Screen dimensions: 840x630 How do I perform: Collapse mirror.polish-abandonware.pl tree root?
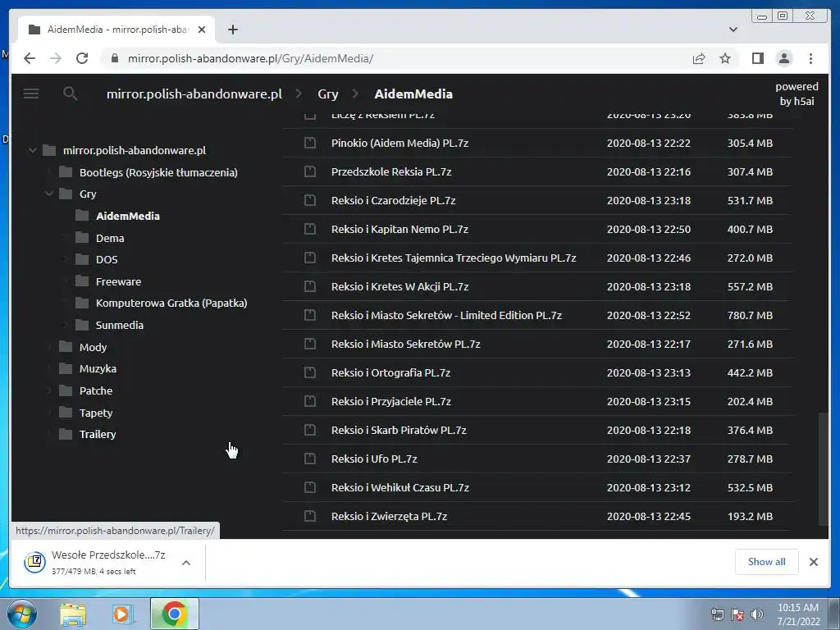[x=33, y=151]
